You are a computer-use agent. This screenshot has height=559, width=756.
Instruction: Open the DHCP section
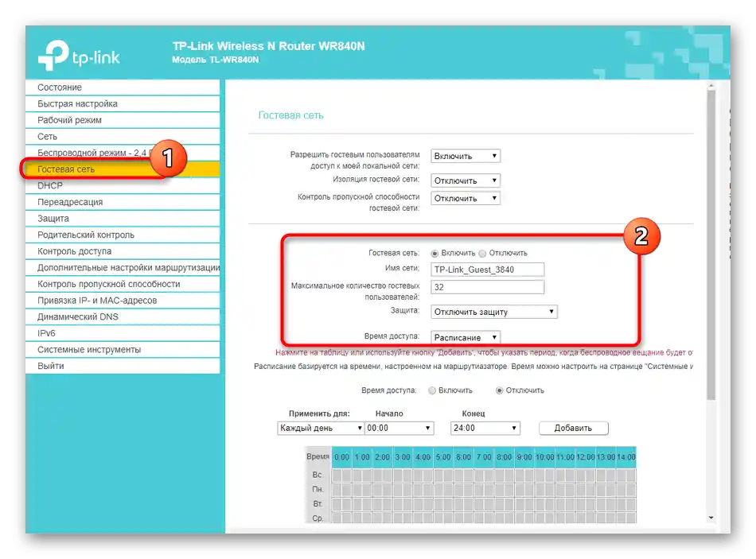coord(123,185)
